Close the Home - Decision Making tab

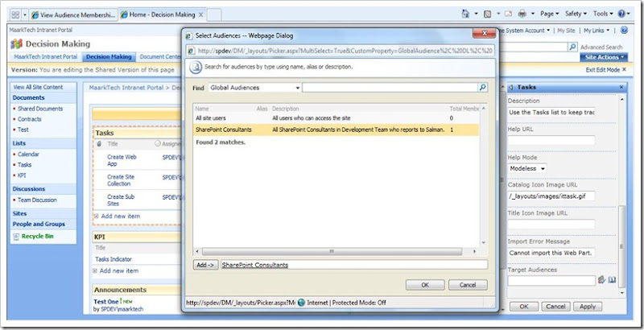[200, 14]
